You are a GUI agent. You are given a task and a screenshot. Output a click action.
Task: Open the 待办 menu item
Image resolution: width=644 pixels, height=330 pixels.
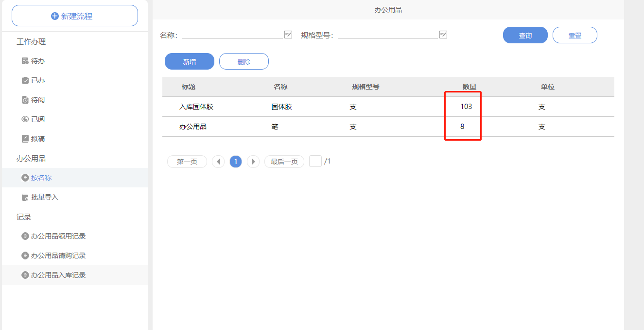pyautogui.click(x=75, y=61)
